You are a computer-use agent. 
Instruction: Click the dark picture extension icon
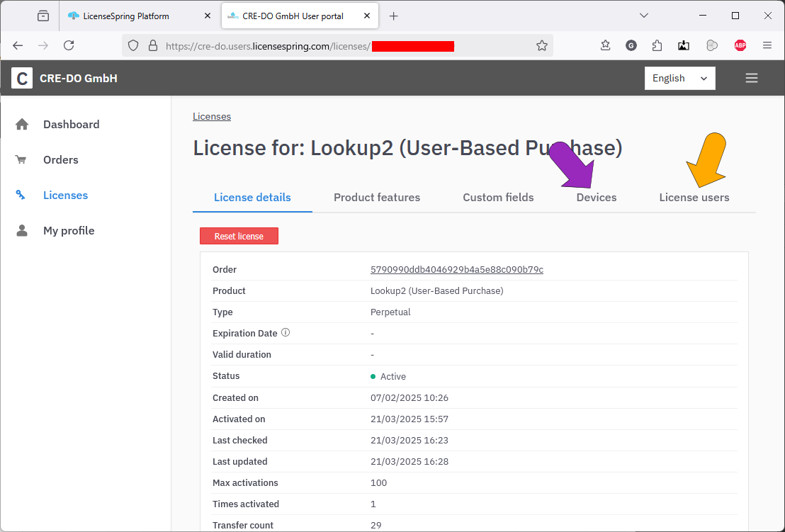(x=684, y=45)
